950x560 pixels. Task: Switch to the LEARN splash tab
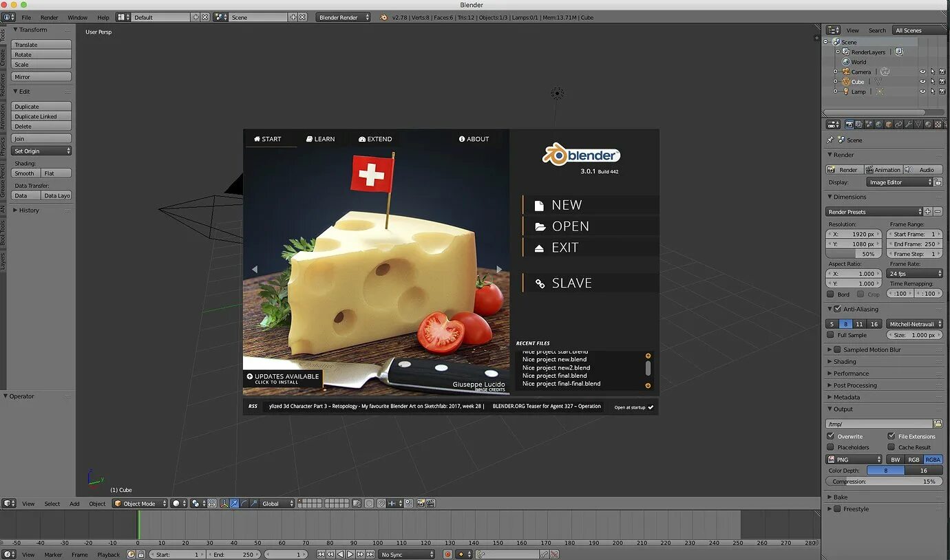pyautogui.click(x=321, y=139)
